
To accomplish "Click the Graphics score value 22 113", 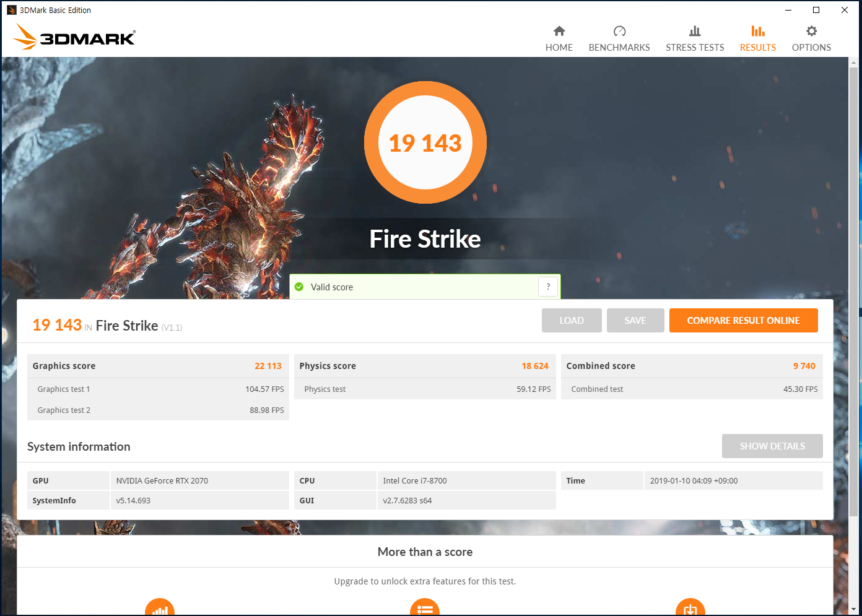I will 268,366.
